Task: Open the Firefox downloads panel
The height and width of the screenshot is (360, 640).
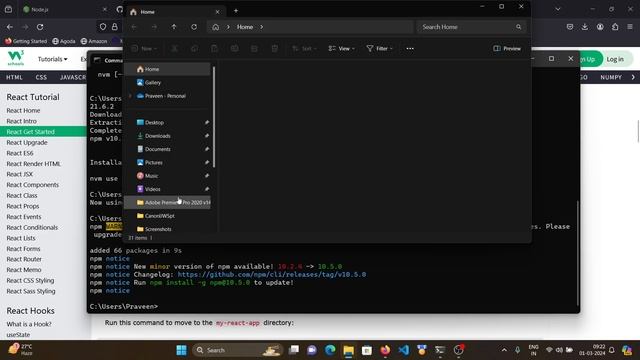Action: point(584,27)
